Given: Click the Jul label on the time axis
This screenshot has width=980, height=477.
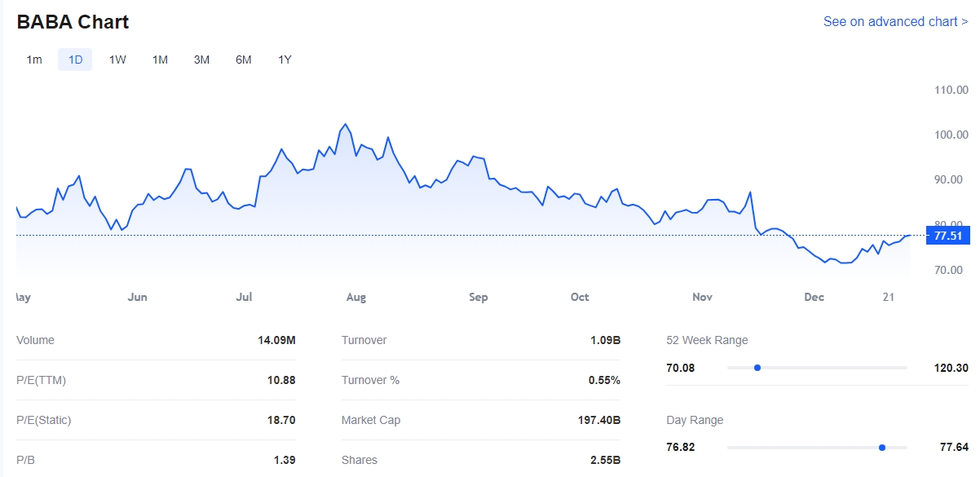Looking at the screenshot, I should point(244,298).
